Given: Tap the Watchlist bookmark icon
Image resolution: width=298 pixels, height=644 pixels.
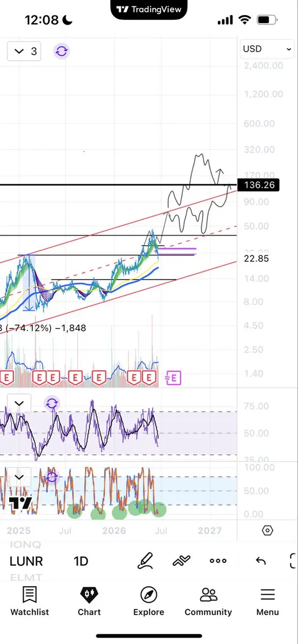Looking at the screenshot, I should pyautogui.click(x=30, y=595).
